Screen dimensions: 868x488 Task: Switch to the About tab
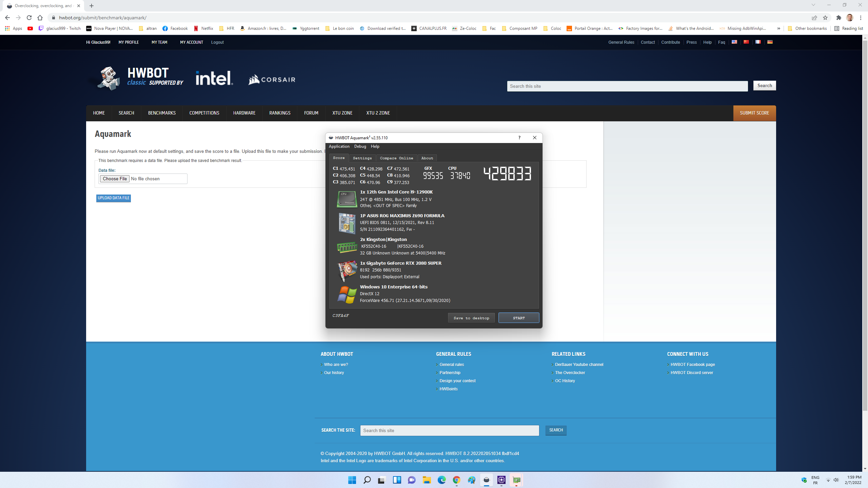pyautogui.click(x=427, y=158)
